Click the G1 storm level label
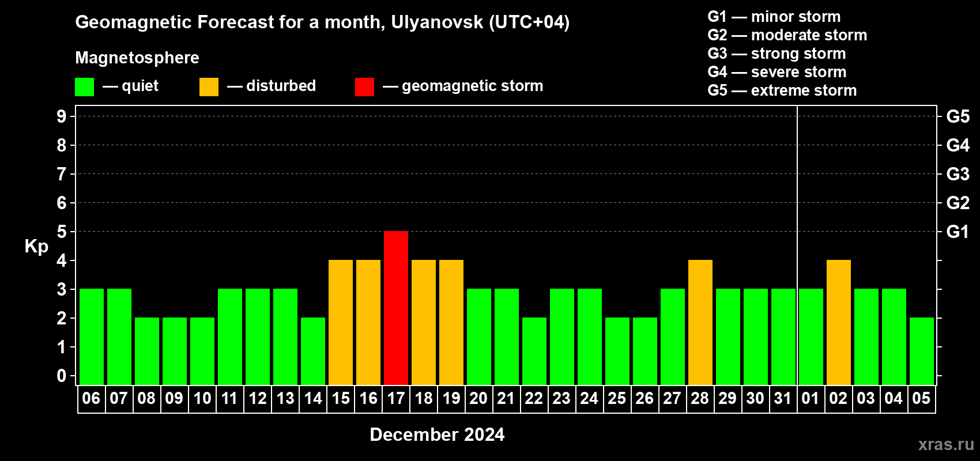The image size is (980, 461). point(958,232)
